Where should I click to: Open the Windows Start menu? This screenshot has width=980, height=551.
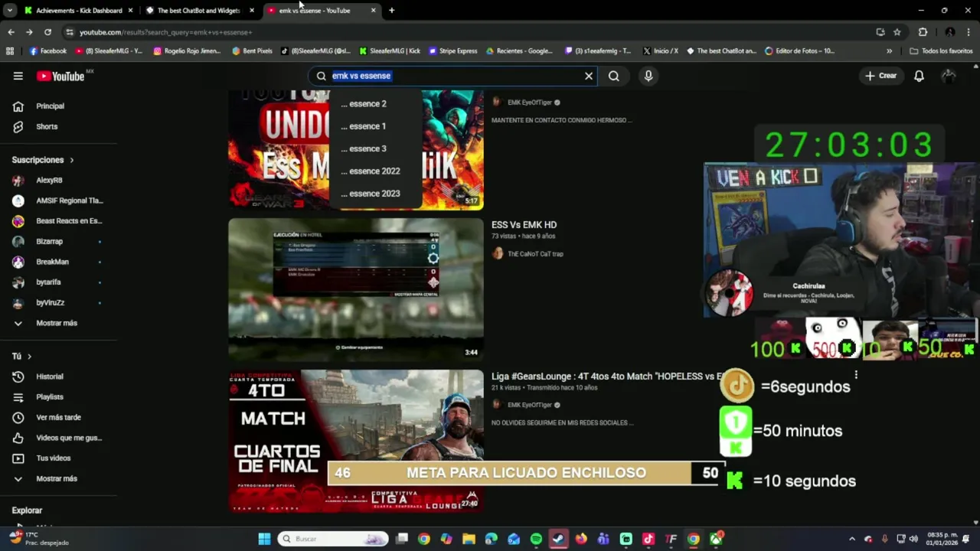click(x=264, y=539)
